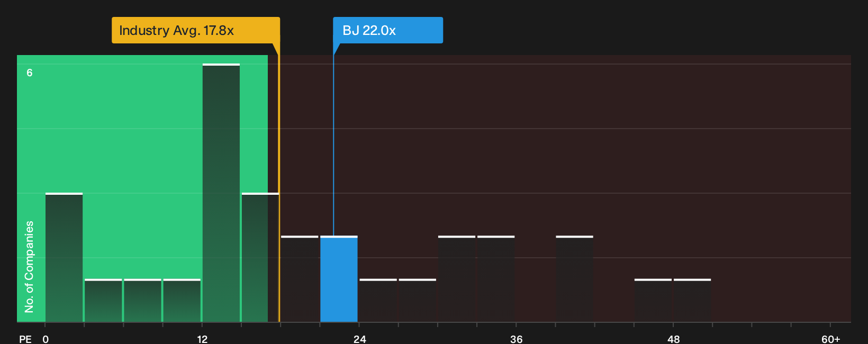Click the tallest bar at PE 12
The width and height of the screenshot is (868, 344).
221,193
